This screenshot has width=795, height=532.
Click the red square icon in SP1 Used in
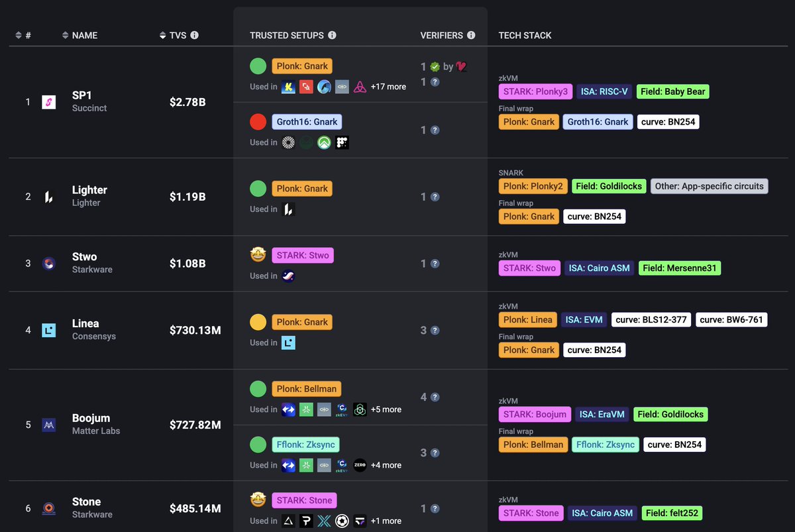click(x=306, y=87)
